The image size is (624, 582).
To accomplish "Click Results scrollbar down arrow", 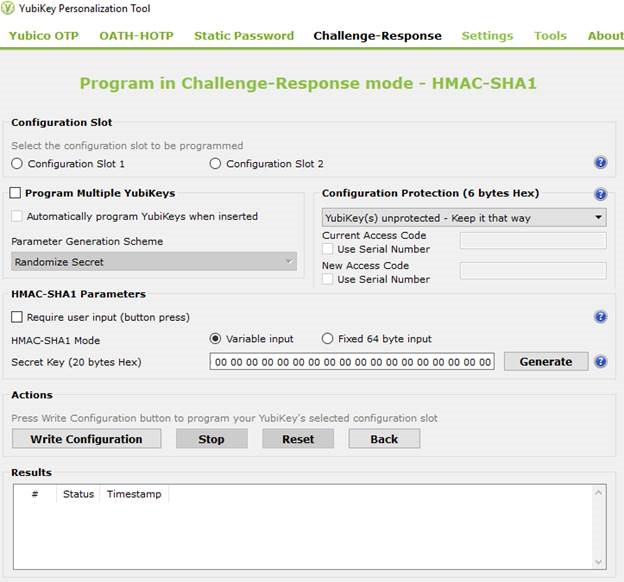I will tap(598, 562).
